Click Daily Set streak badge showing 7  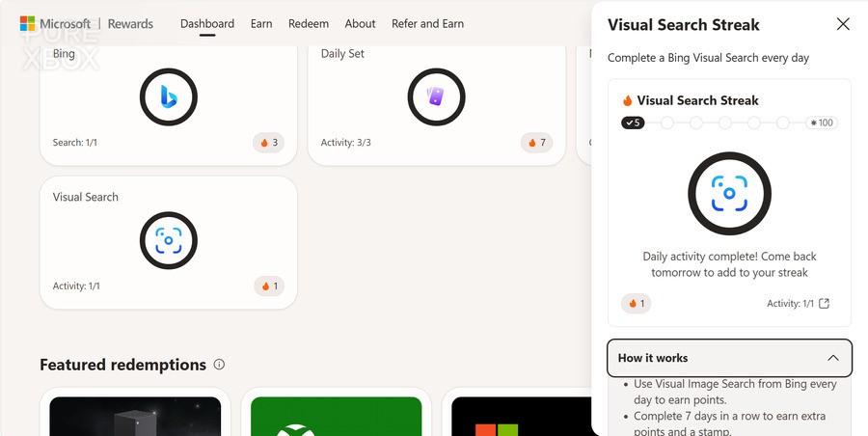coord(536,143)
